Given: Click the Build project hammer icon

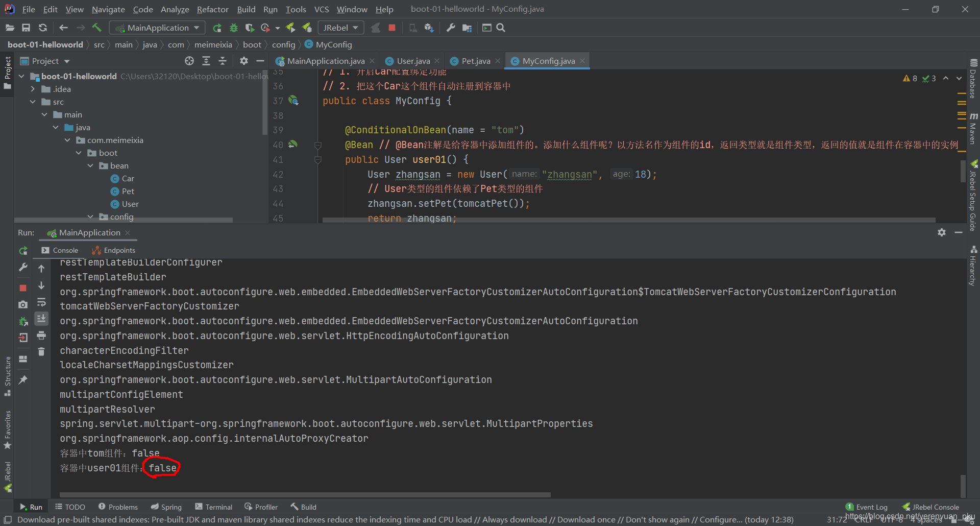Looking at the screenshot, I should point(97,28).
